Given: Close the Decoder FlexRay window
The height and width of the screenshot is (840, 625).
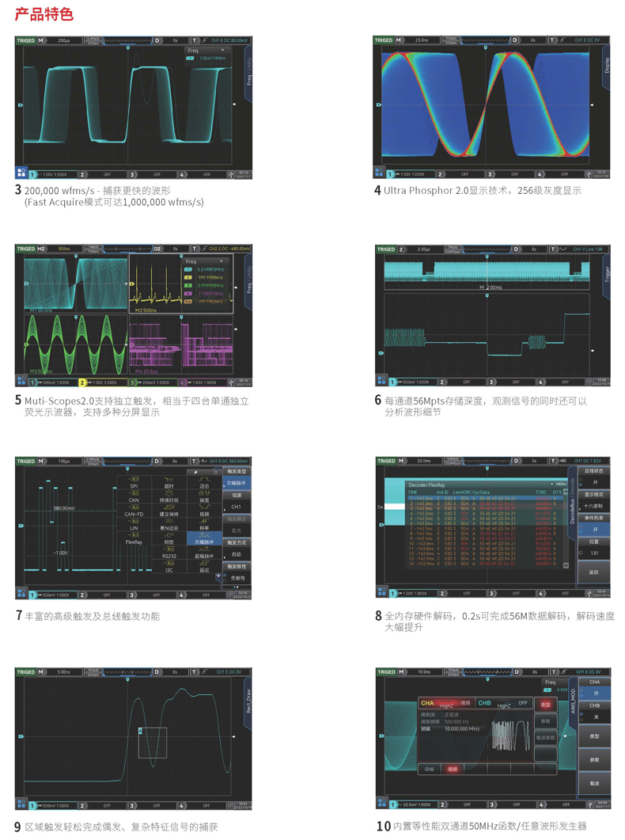Looking at the screenshot, I should [x=551, y=485].
